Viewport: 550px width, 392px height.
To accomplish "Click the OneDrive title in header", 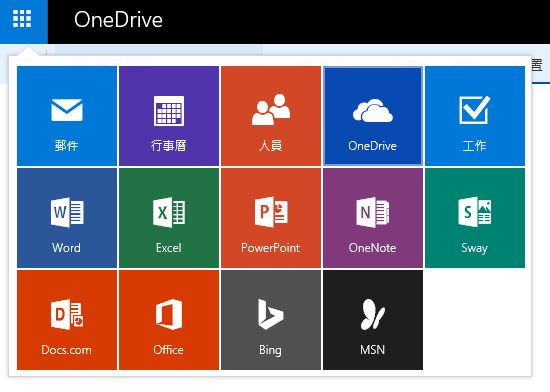I will tap(118, 20).
